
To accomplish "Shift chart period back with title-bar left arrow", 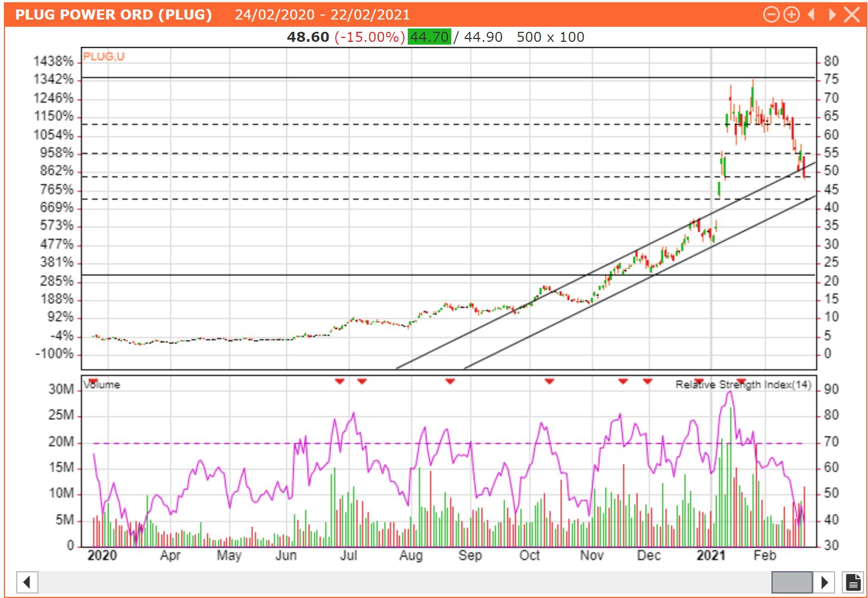I will tap(812, 15).
